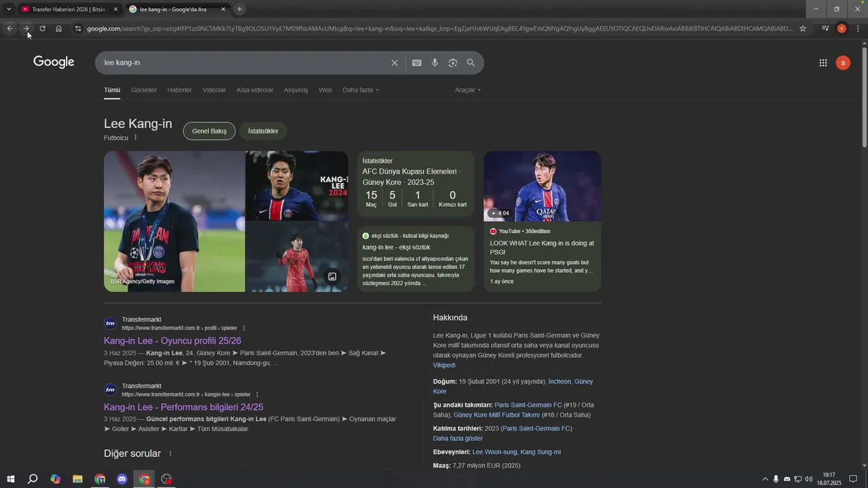Open Kang-in Lee - Oyuncu profili 25/26 link
The width and height of the screenshot is (868, 488).
[x=172, y=341]
